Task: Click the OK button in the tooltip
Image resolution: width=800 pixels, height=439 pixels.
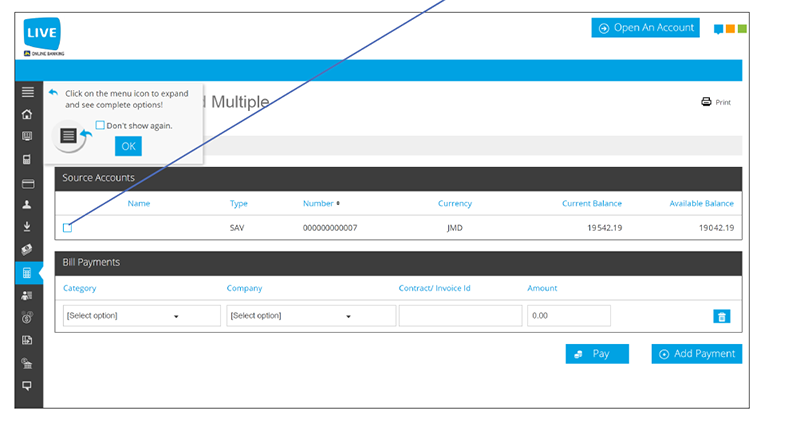Action: 128,147
